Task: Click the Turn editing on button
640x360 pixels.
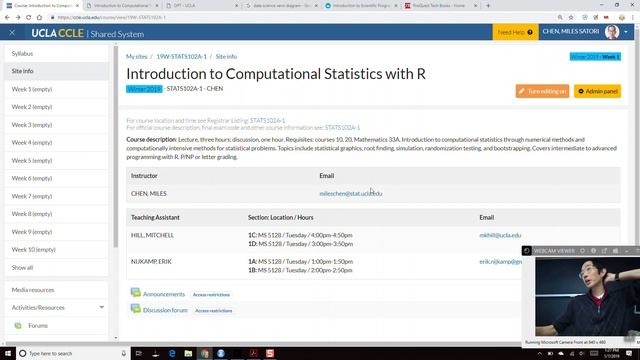Action: (542, 91)
